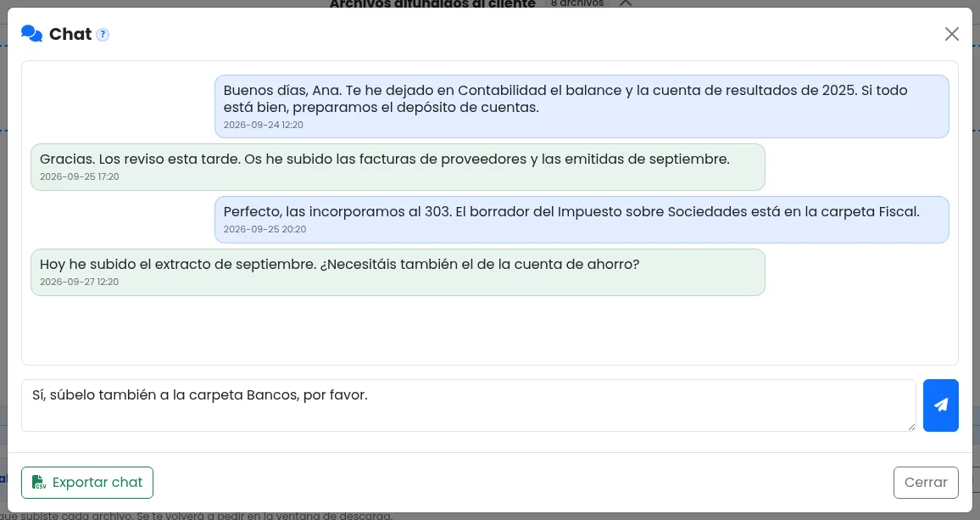
Task: Click the message starting 'Gracias. Los reviso'
Action: [398, 167]
